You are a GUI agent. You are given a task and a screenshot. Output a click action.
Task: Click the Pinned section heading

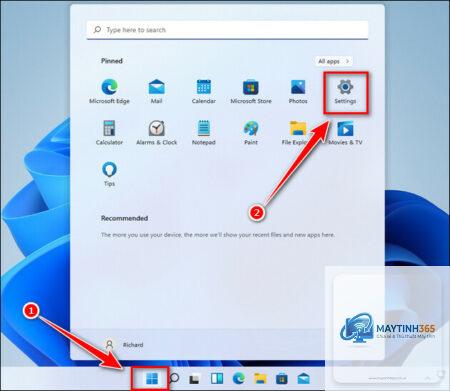pos(112,61)
